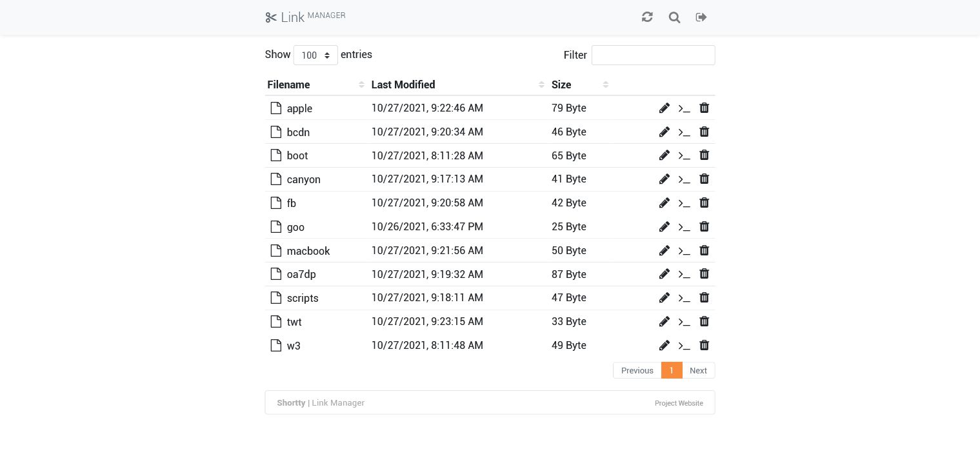Delete the bcdn link entry
The width and height of the screenshot is (980, 465).
[x=705, y=132]
